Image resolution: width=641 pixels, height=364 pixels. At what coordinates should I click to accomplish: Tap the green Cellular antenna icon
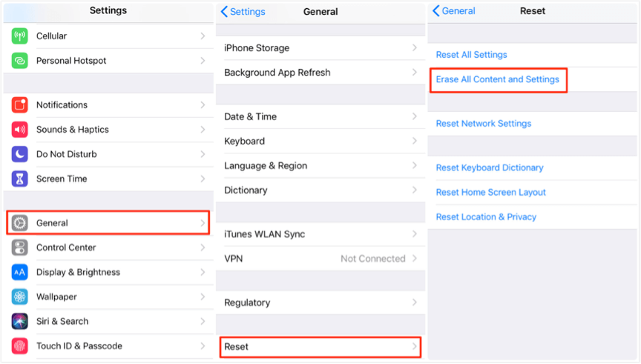point(20,36)
